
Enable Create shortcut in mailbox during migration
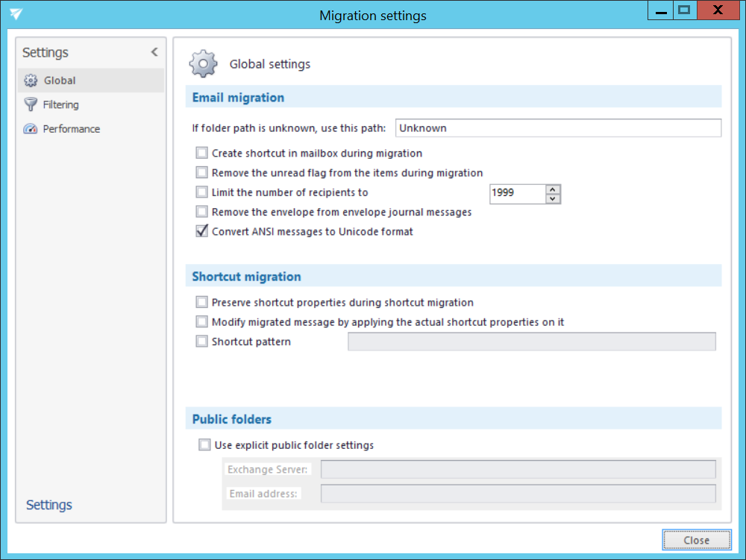coord(201,154)
